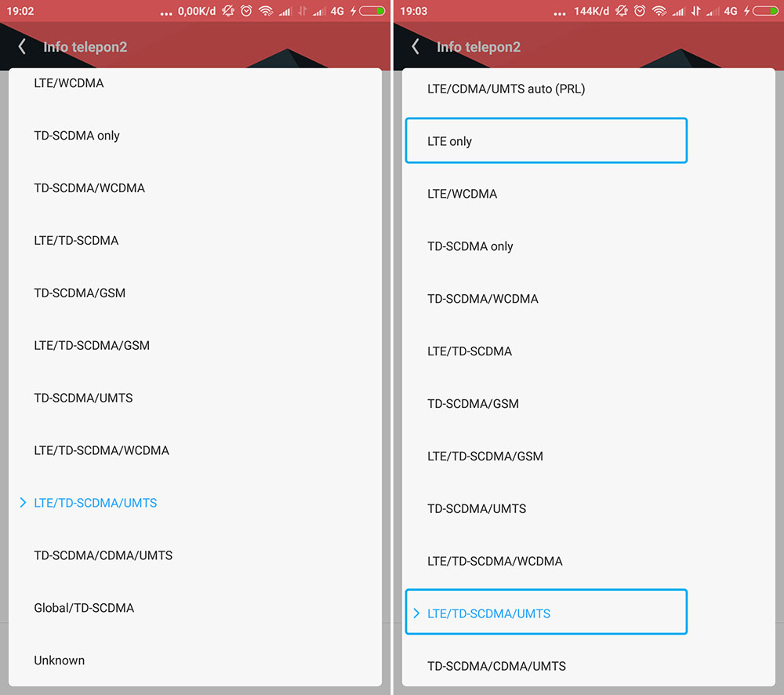This screenshot has width=784, height=695.
Task: Click the data traffic arrows icon in status bar
Action: click(302, 11)
